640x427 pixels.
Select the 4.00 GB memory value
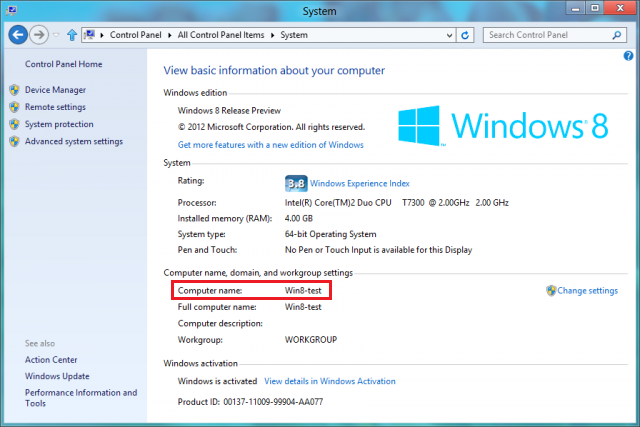click(x=299, y=218)
